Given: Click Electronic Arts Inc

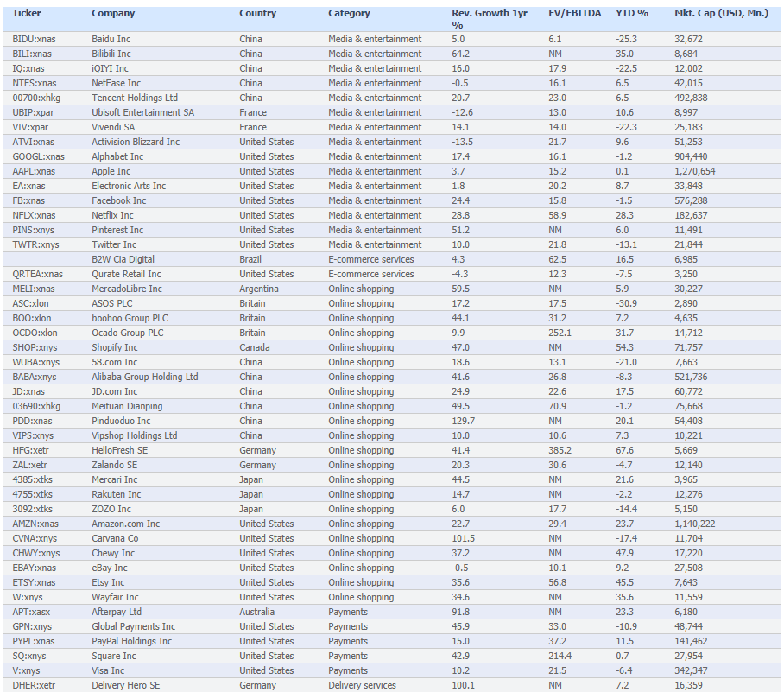Looking at the screenshot, I should coord(129,186).
